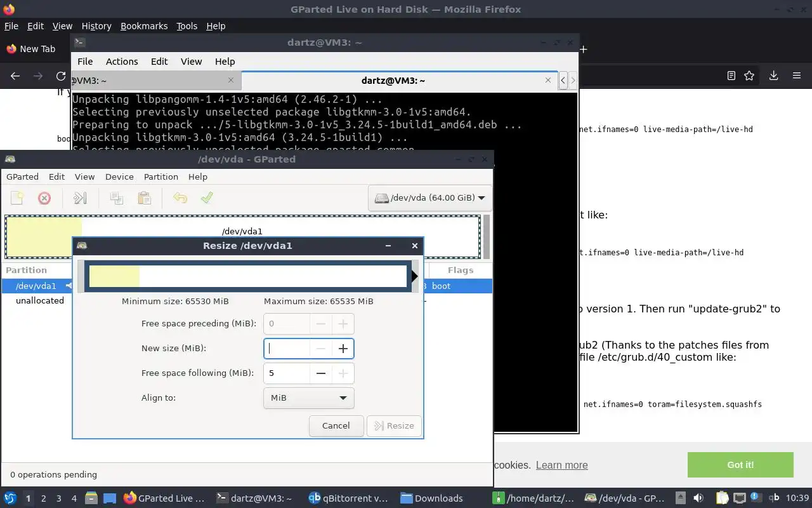Click the New partition icon in GParted toolbar
The image size is (812, 508).
17,198
